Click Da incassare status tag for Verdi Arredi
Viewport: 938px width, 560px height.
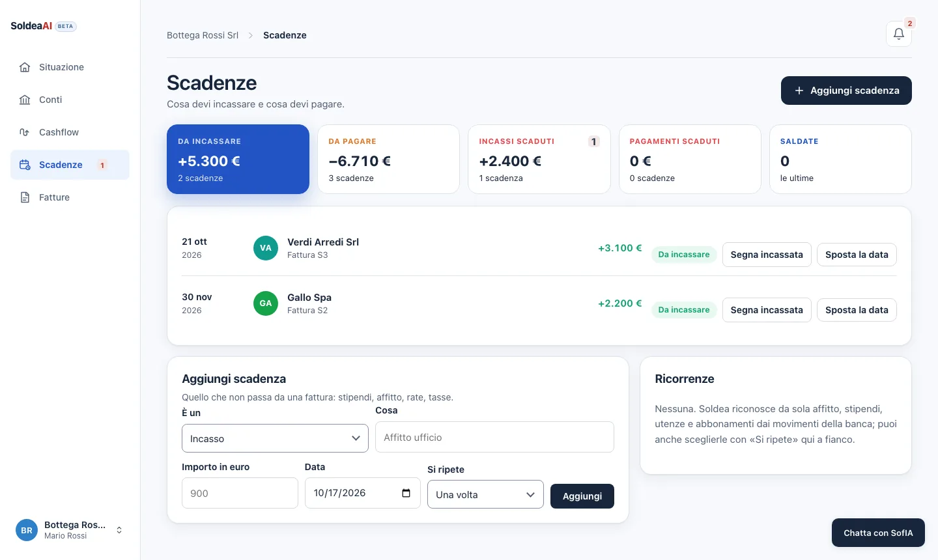(x=684, y=255)
